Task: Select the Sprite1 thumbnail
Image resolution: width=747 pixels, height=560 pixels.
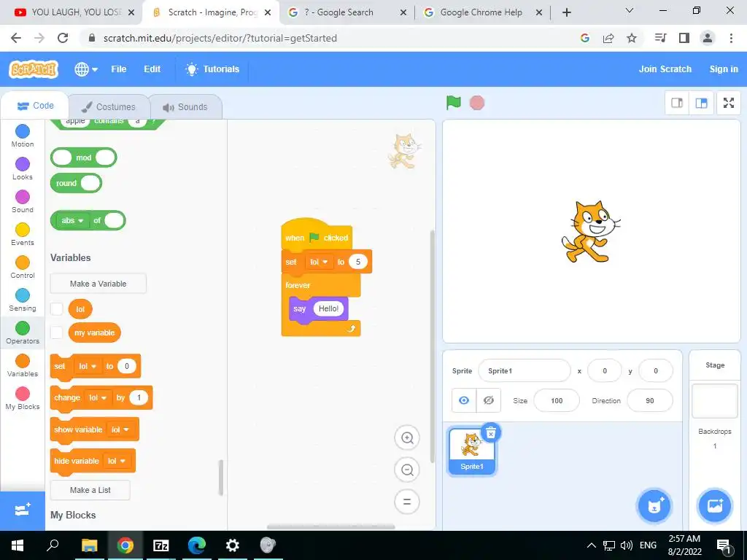Action: tap(472, 451)
